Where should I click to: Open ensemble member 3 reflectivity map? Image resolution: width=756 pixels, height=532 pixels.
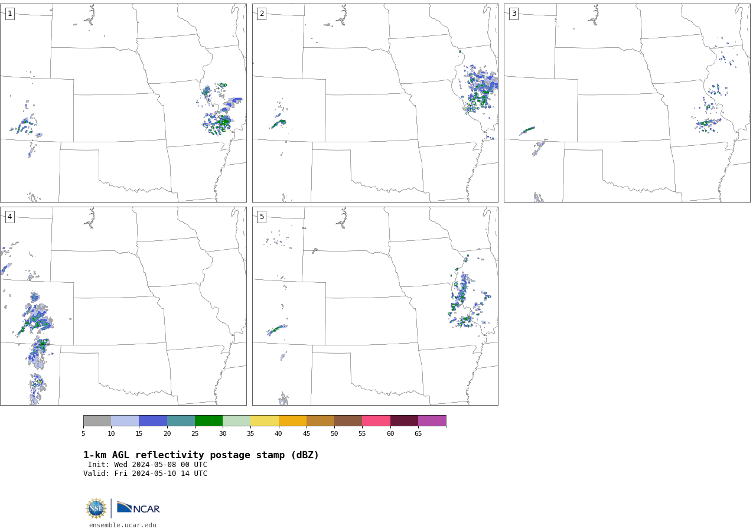pyautogui.click(x=627, y=103)
